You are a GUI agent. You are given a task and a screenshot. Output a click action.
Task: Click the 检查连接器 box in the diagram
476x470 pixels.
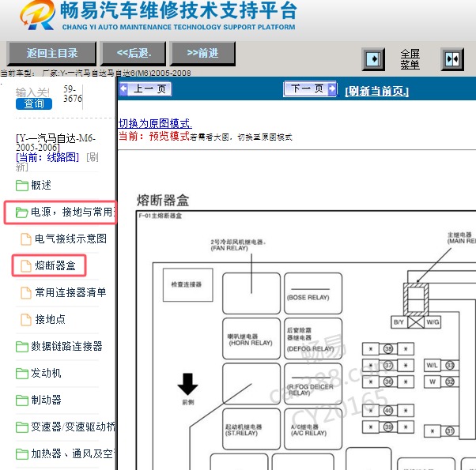187,284
